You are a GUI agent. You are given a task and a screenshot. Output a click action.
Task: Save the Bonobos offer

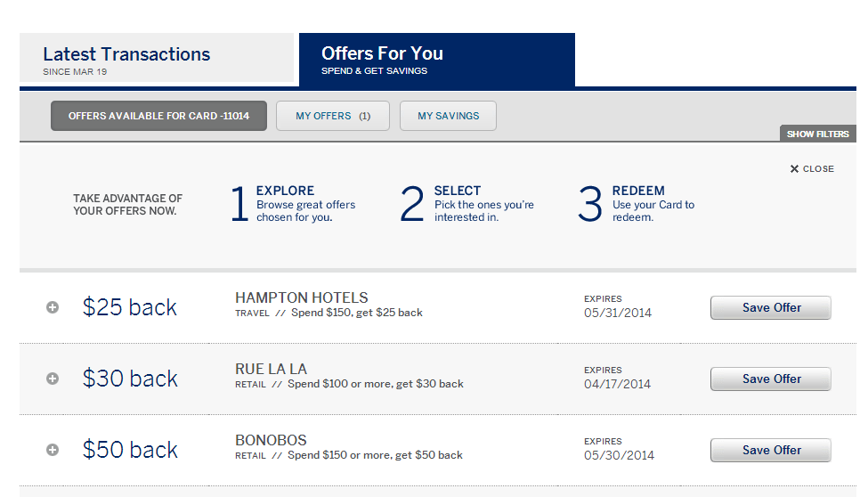coord(771,450)
